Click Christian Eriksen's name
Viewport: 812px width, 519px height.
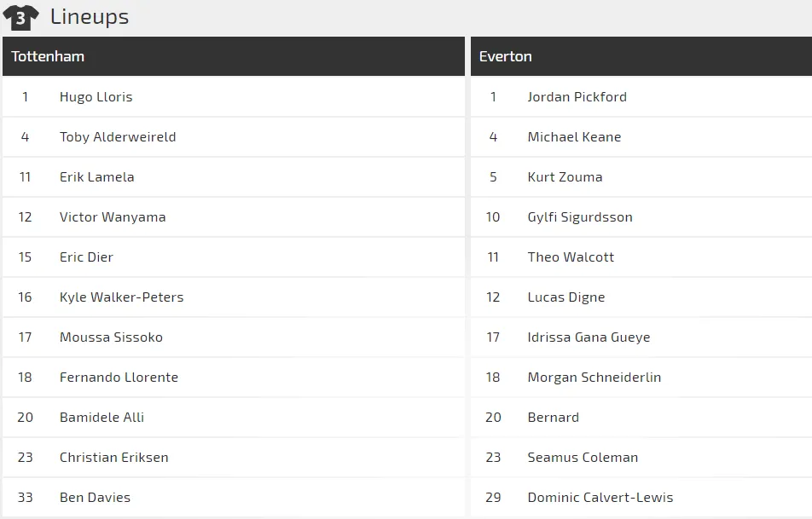coord(113,458)
